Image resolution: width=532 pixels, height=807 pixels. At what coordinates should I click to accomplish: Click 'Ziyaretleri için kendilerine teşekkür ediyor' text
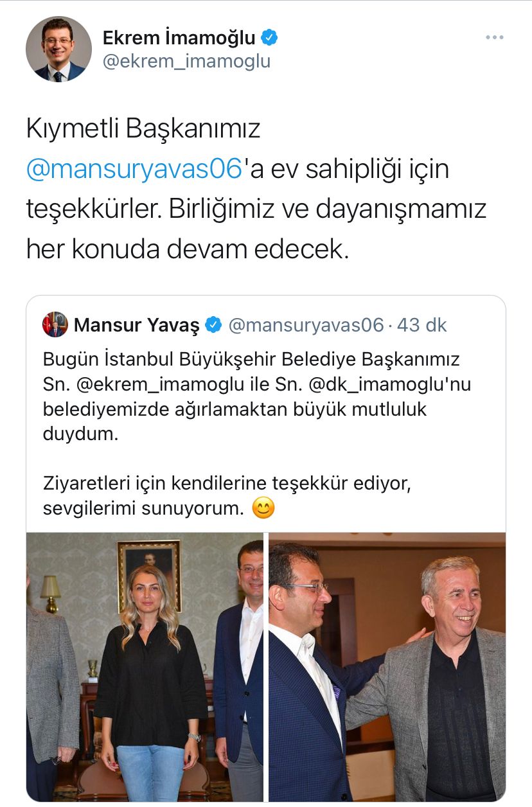tap(226, 483)
